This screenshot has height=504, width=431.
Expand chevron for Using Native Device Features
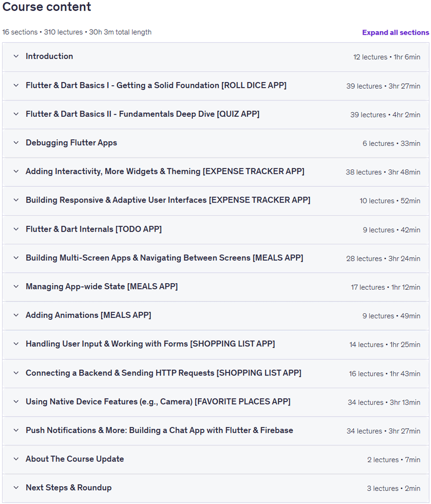(16, 401)
